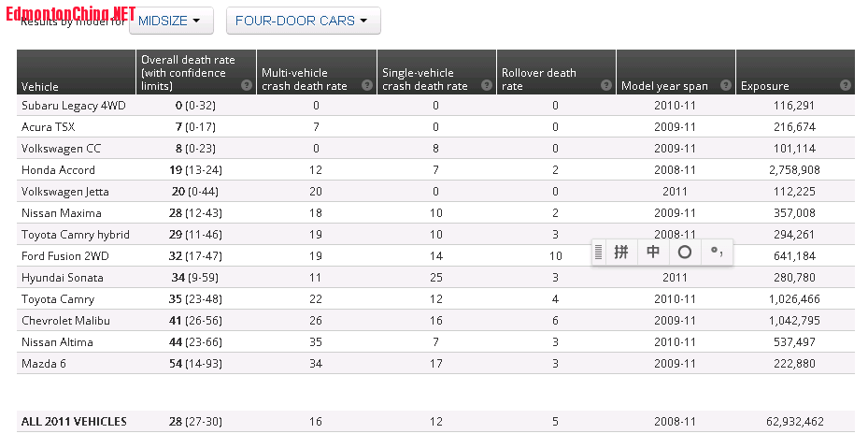Click the 拼 Pinyin input mode icon

pos(621,252)
